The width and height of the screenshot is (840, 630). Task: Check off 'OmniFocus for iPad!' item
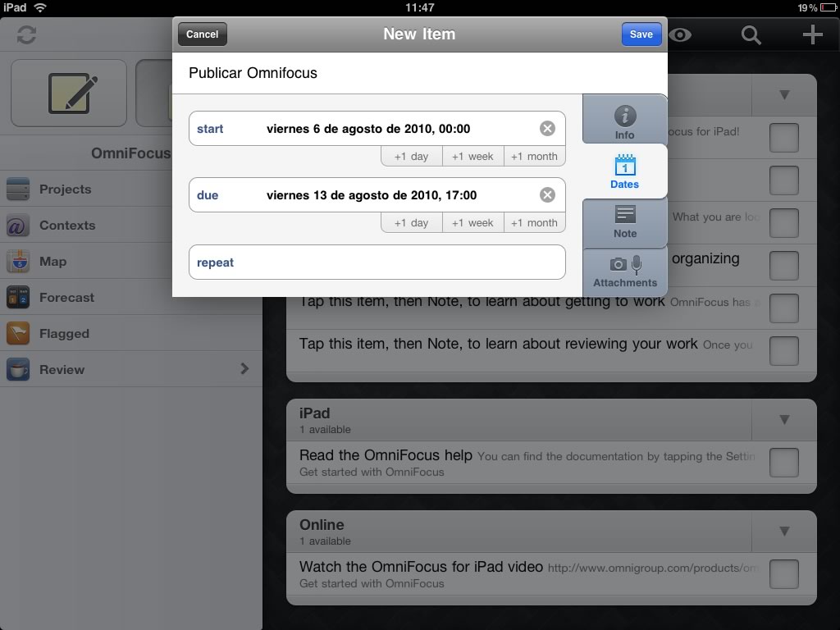click(x=783, y=138)
